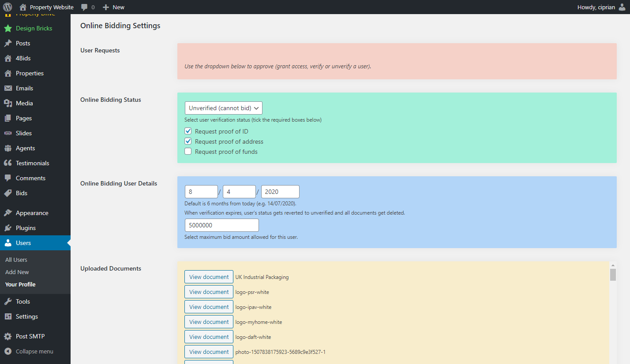Viewport: 630px width, 364px height.
Task: Click the Post SMTP gear icon
Action: 8,336
